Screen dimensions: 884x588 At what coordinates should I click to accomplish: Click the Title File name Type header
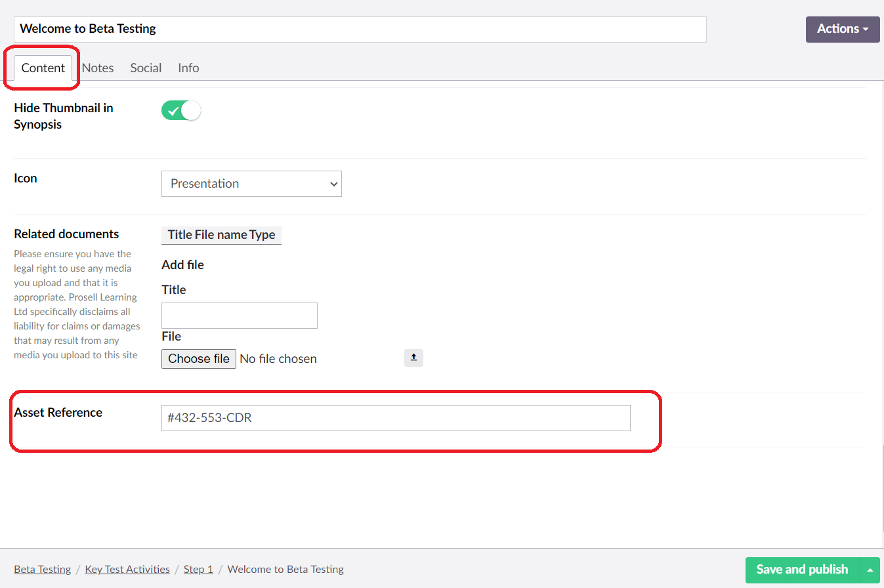[221, 235]
